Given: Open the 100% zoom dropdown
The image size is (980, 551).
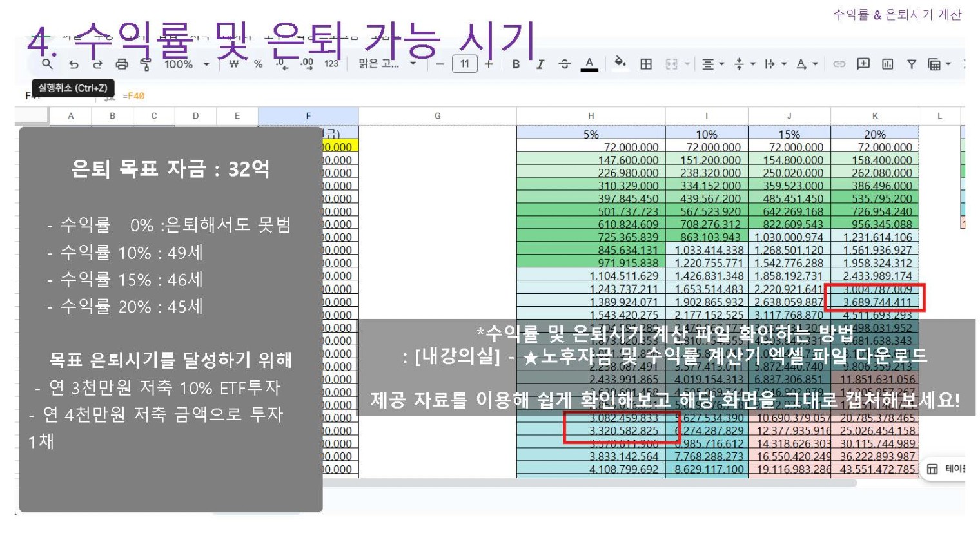Looking at the screenshot, I should pos(186,64).
